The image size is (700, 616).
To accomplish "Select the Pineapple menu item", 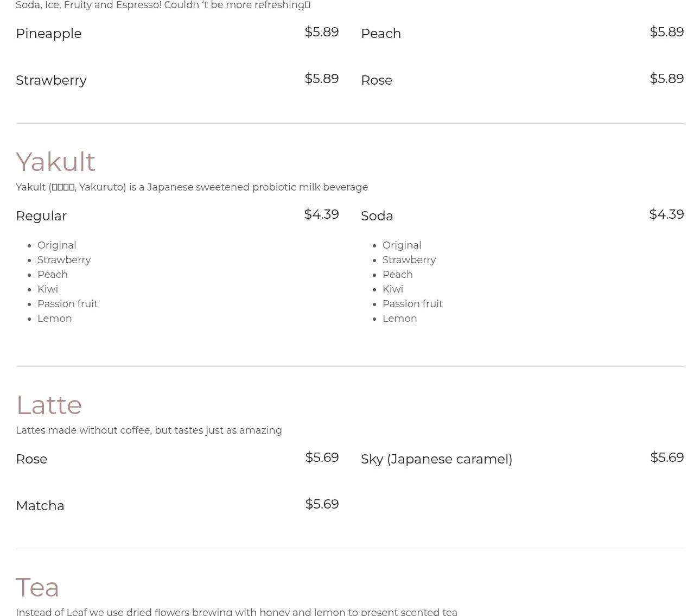I will [x=48, y=34].
